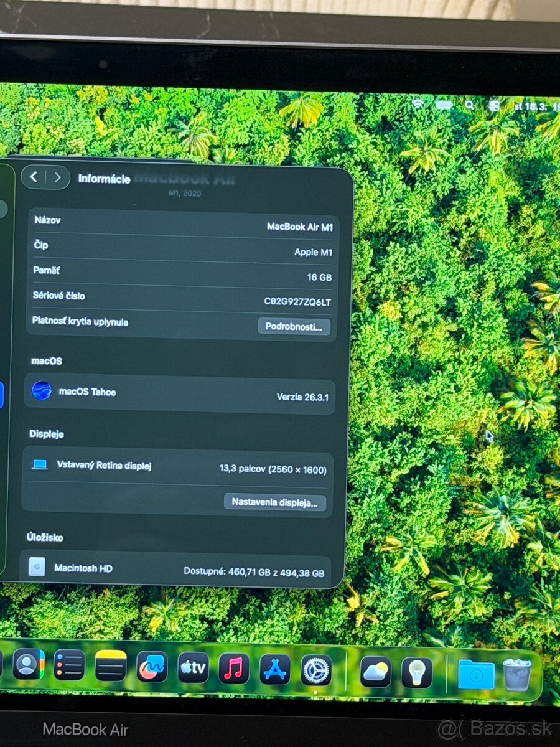The width and height of the screenshot is (560, 747).
Task: Go back using the left chevron
Action: [x=34, y=177]
